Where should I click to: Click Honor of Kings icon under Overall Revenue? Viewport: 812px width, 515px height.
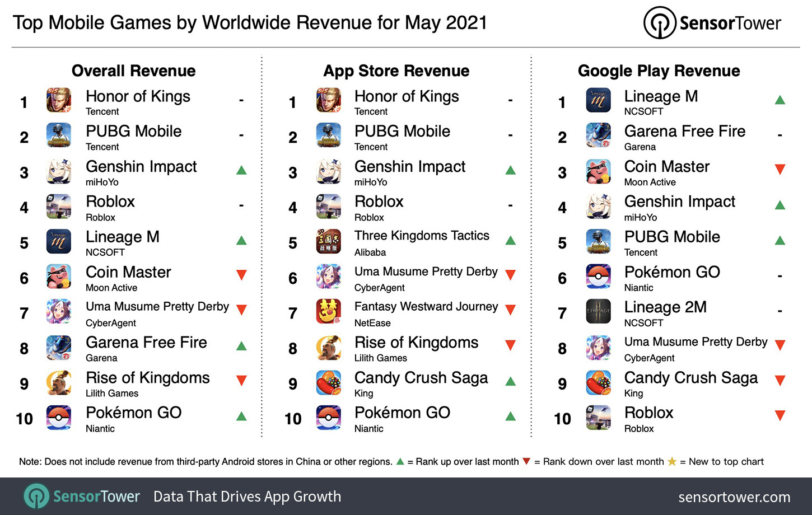[x=59, y=101]
